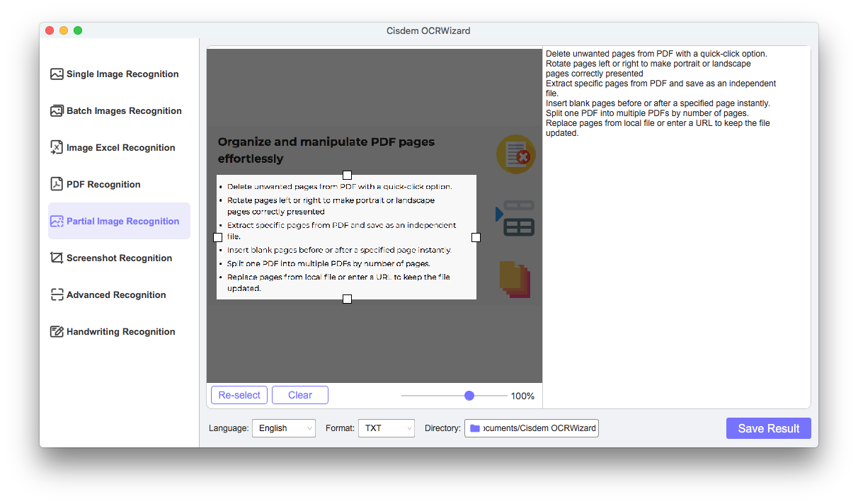
Task: Expand the Format dropdown showing TXT
Action: (x=386, y=428)
